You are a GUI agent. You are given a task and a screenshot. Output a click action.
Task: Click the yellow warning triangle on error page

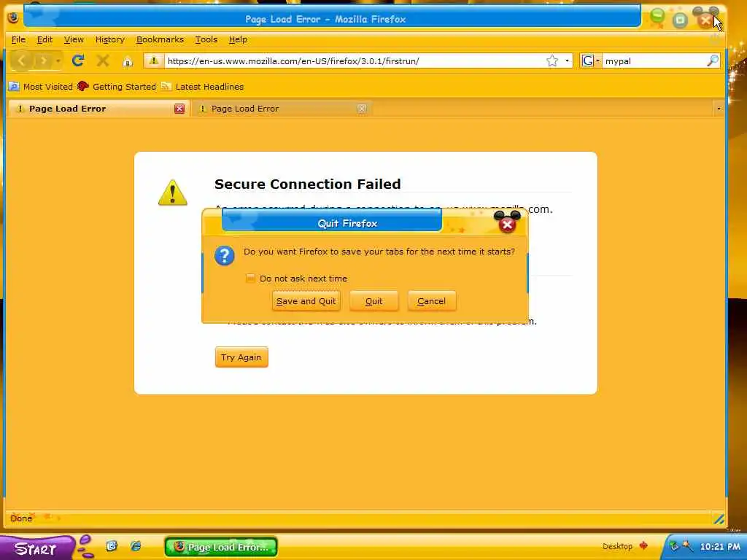[172, 192]
